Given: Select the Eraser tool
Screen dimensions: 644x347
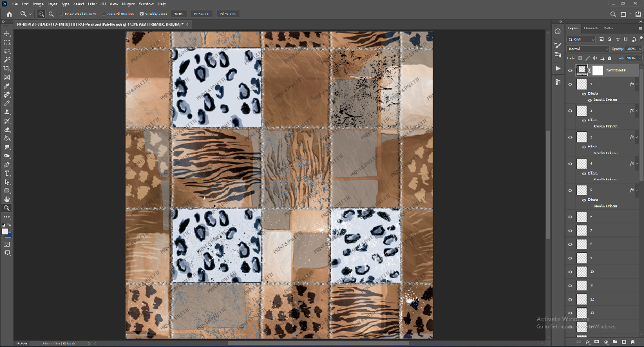Looking at the screenshot, I should click(x=6, y=130).
